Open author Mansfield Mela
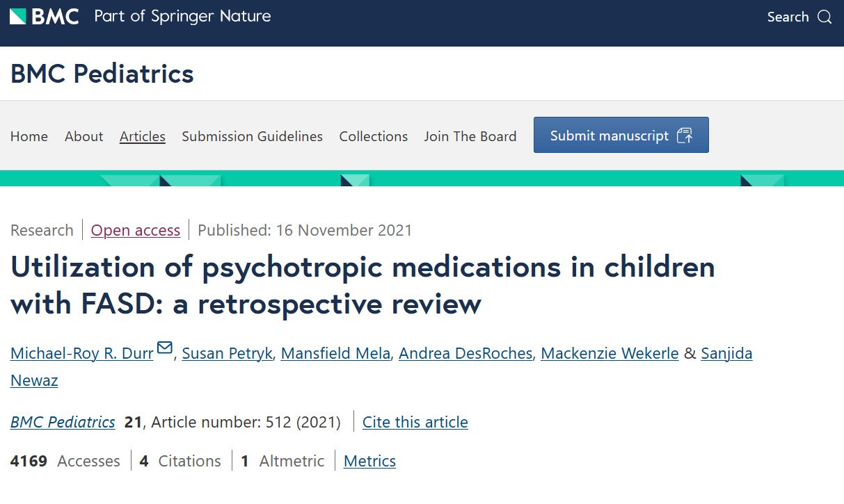 pyautogui.click(x=336, y=353)
